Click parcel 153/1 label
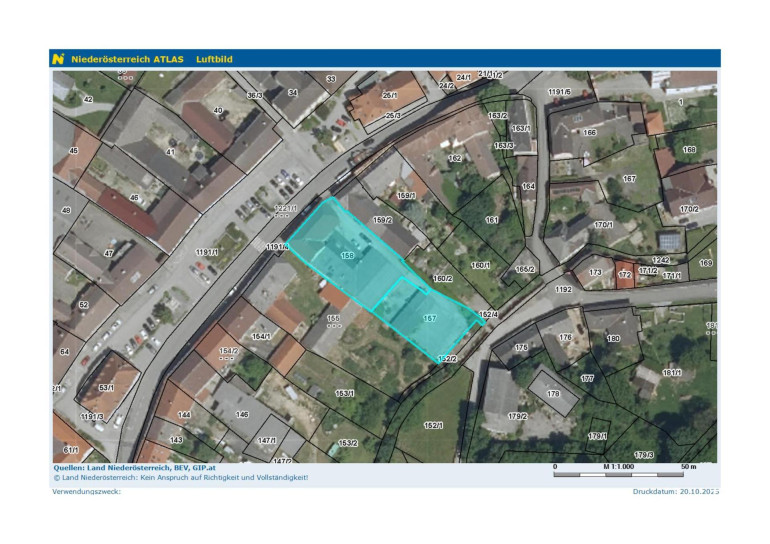770x544 pixels. click(344, 393)
